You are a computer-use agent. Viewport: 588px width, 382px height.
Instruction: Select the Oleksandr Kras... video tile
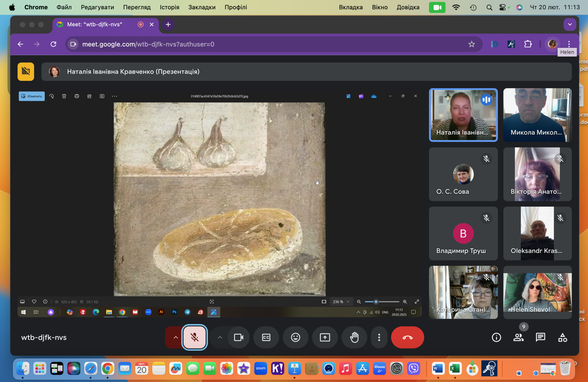click(537, 233)
